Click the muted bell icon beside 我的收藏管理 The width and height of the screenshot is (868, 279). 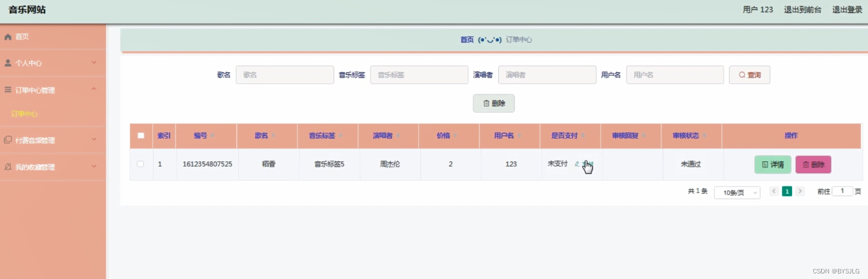coord(8,167)
